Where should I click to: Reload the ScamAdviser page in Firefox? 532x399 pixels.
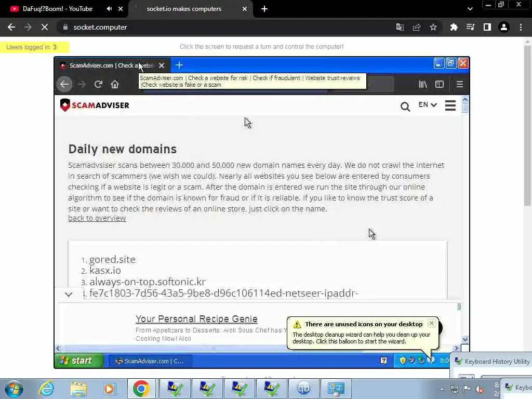(x=98, y=84)
